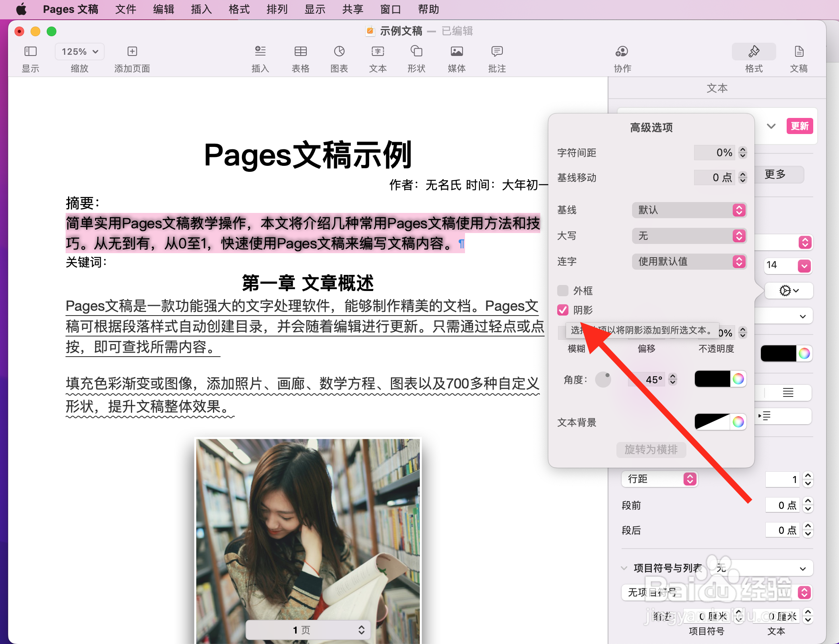Click the sidebar black text color swatch
This screenshot has height=644, width=839.
click(778, 353)
